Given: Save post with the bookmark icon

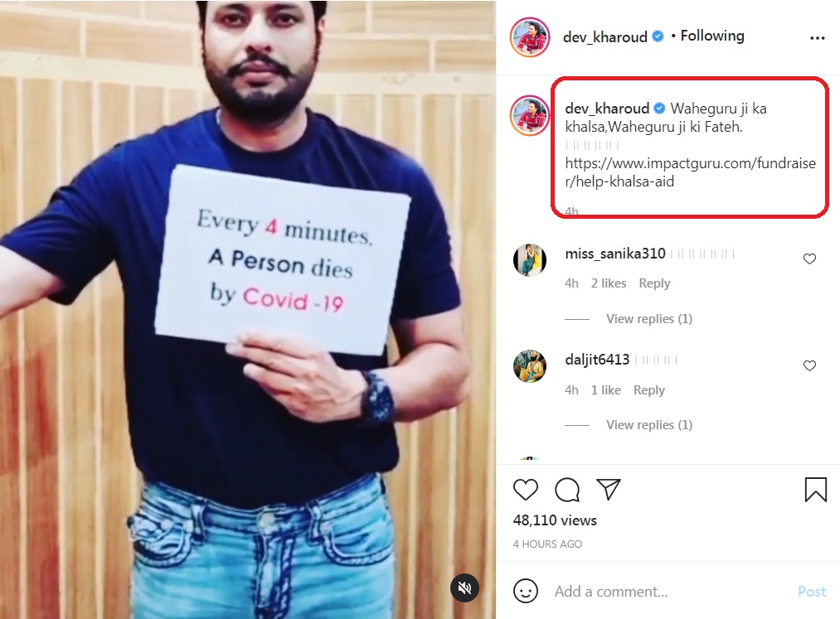Looking at the screenshot, I should tap(816, 490).
